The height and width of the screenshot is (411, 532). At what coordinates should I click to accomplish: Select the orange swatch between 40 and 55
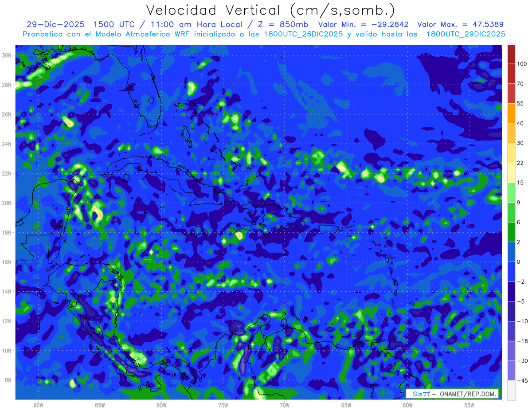(511, 113)
